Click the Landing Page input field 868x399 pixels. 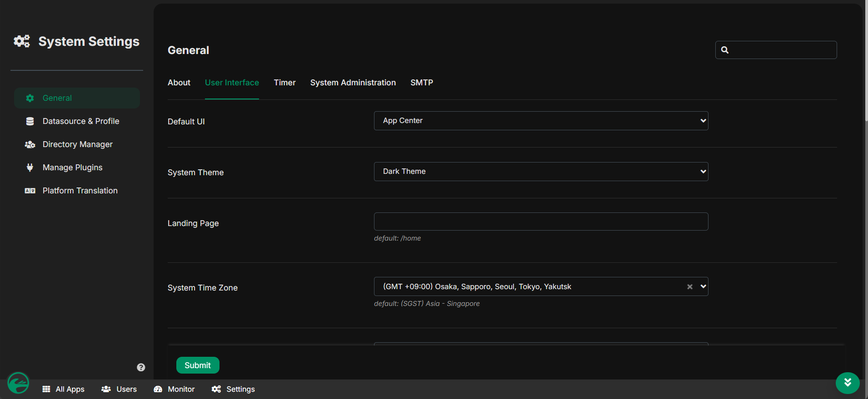tap(541, 222)
